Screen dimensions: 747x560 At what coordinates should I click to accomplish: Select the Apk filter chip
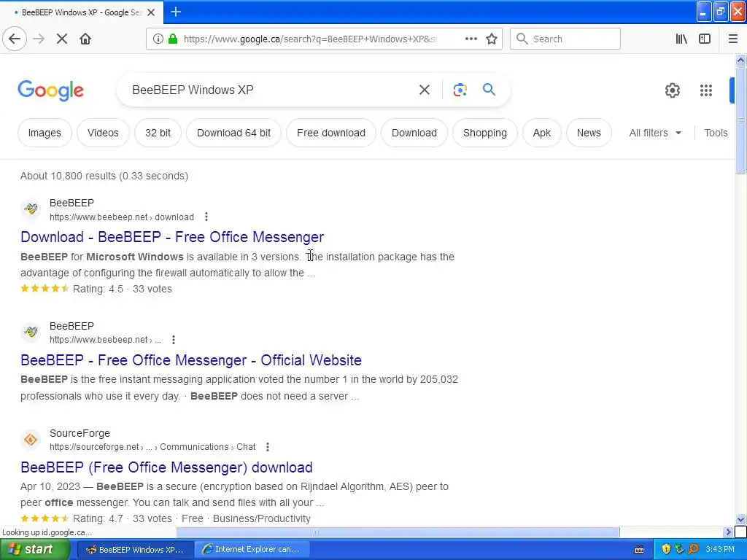(x=542, y=133)
